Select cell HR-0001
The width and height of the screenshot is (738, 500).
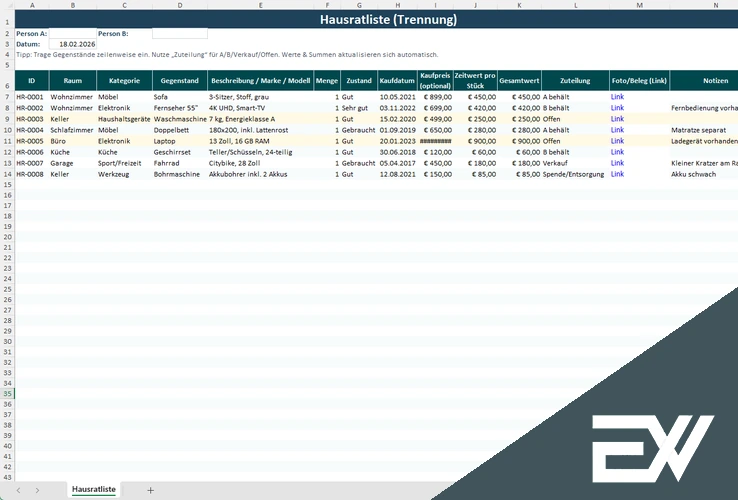[x=32, y=97]
